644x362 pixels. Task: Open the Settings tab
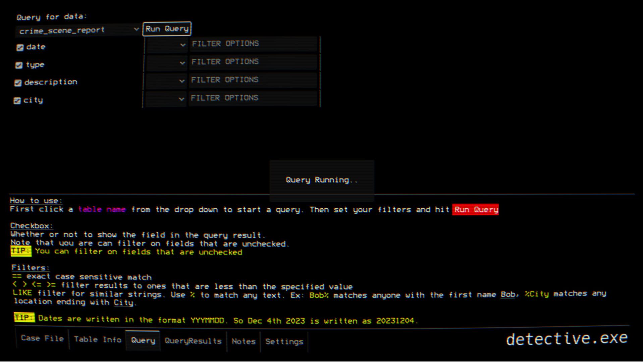coord(284,342)
